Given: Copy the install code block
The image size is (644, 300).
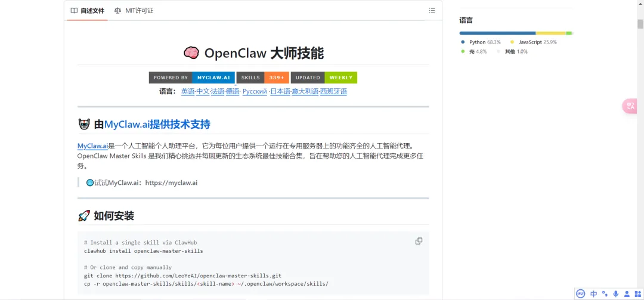Looking at the screenshot, I should click(x=419, y=241).
